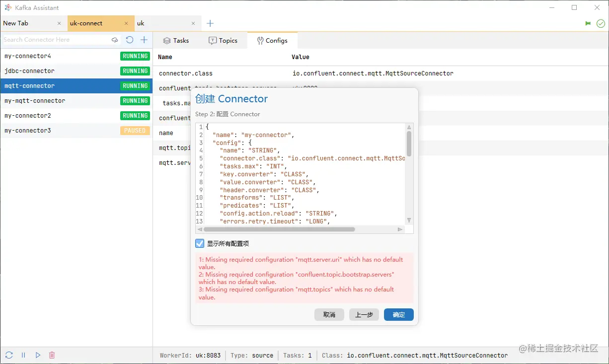
Task: Select my-connector3 in connector list
Action: pos(76,131)
